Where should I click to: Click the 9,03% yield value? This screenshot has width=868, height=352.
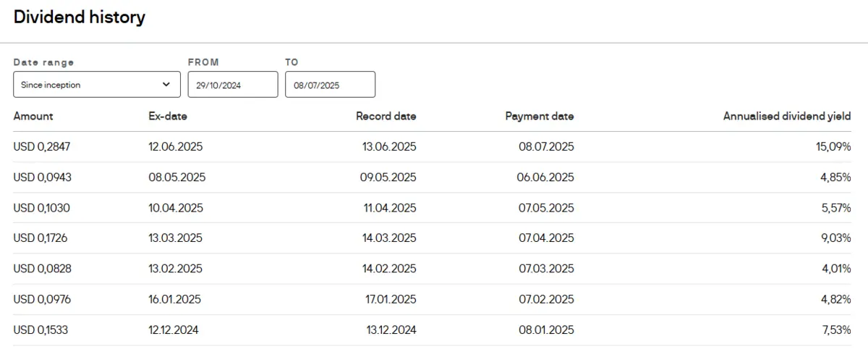pyautogui.click(x=835, y=238)
